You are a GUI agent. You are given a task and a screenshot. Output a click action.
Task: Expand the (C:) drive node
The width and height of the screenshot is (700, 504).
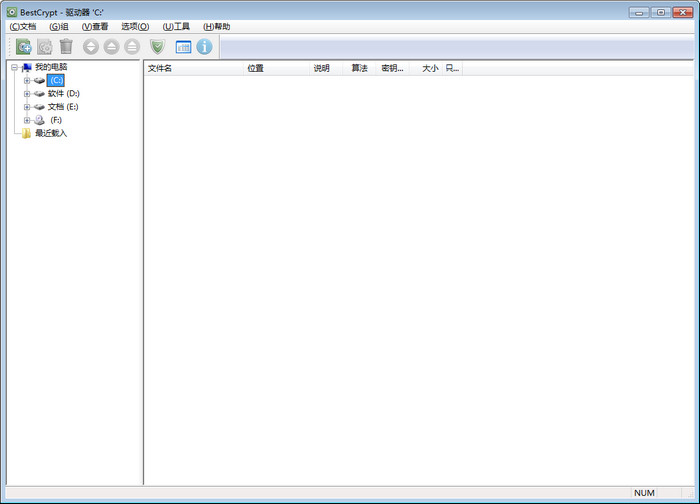27,81
